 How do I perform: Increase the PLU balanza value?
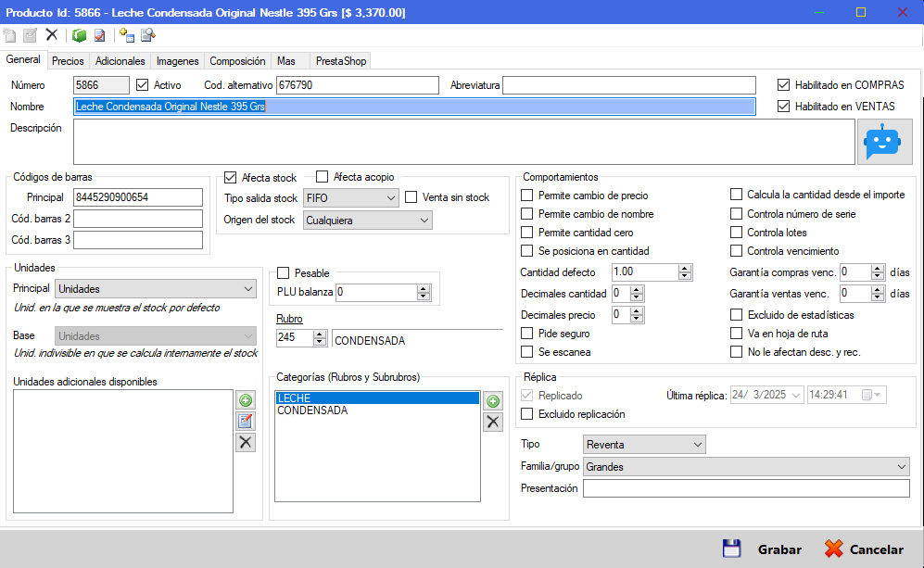[424, 288]
